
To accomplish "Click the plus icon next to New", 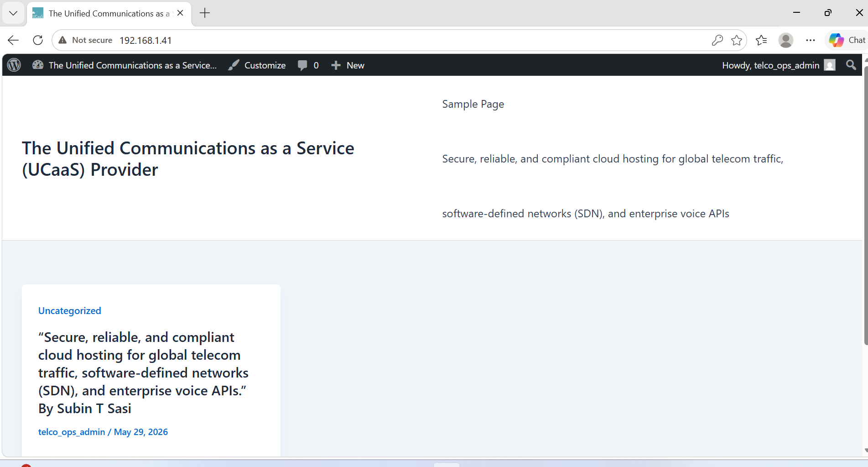I will (x=336, y=65).
